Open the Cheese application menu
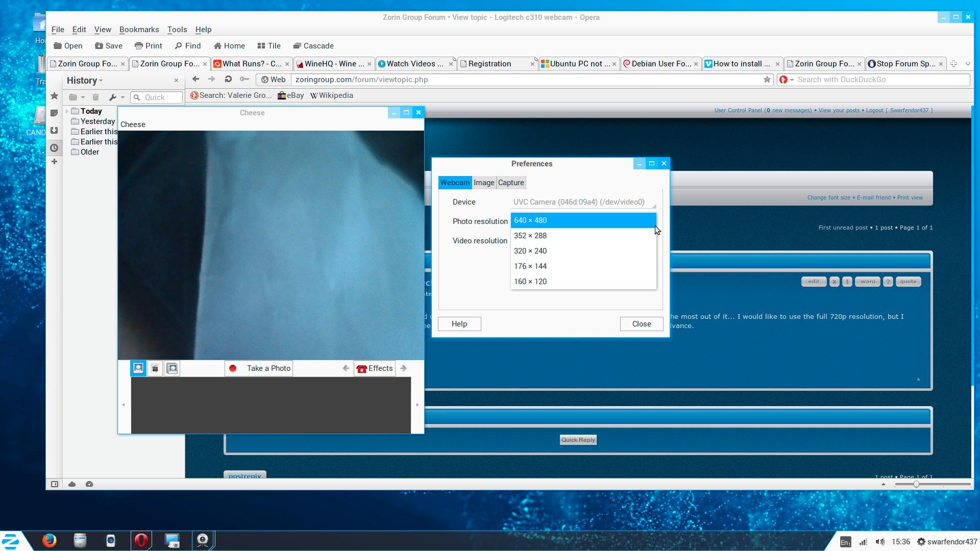 (x=133, y=124)
